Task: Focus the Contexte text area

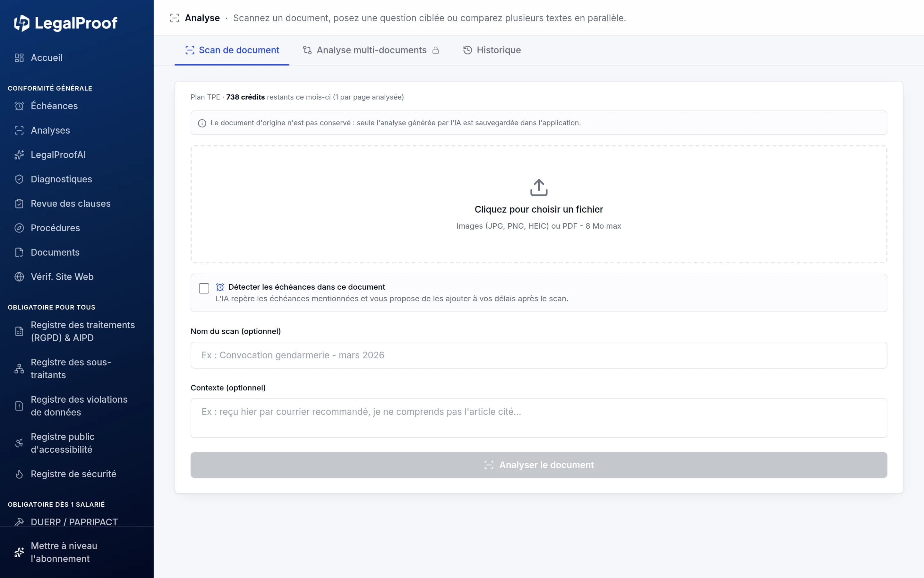Action: tap(539, 418)
